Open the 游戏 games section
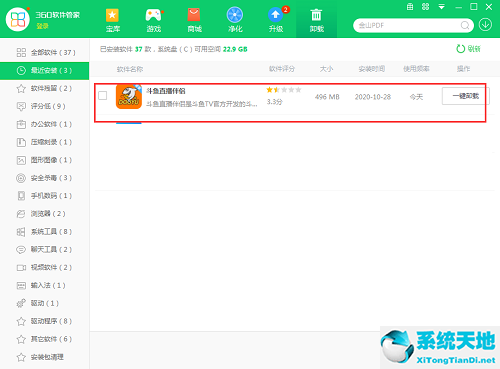The width and height of the screenshot is (500, 369). pyautogui.click(x=154, y=20)
